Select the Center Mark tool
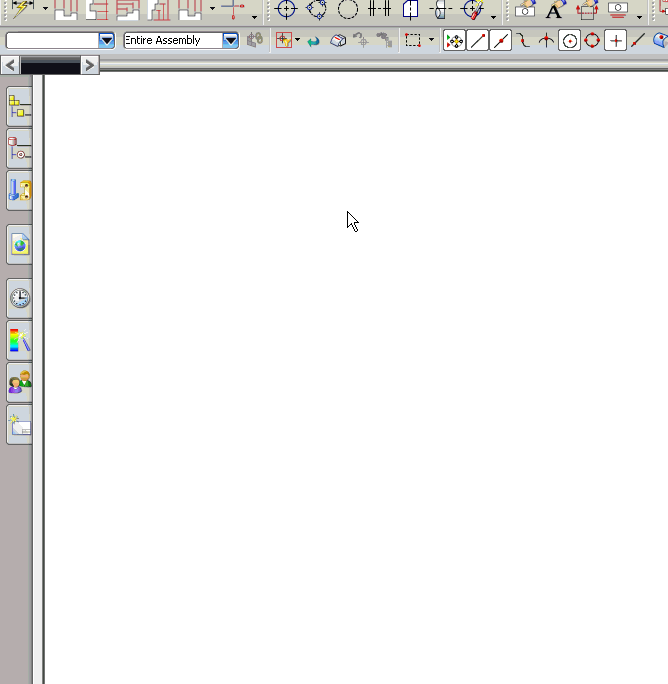668x684 pixels. [x=286, y=9]
